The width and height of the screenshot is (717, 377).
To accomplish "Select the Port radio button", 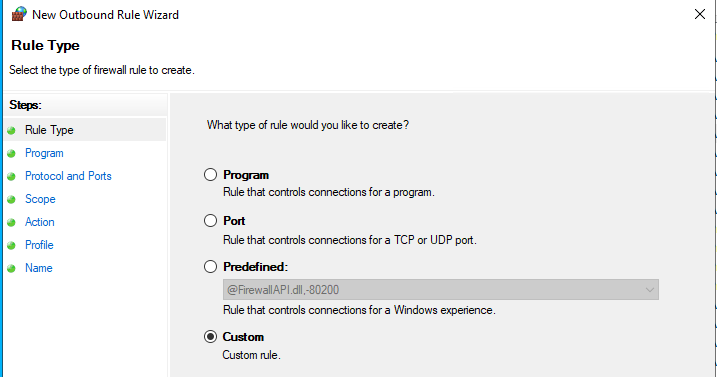I will tap(210, 221).
